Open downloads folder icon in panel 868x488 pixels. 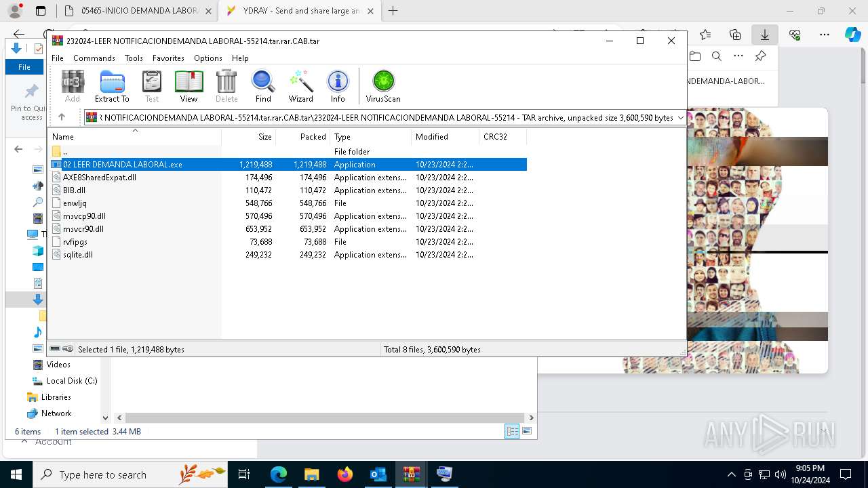click(695, 56)
